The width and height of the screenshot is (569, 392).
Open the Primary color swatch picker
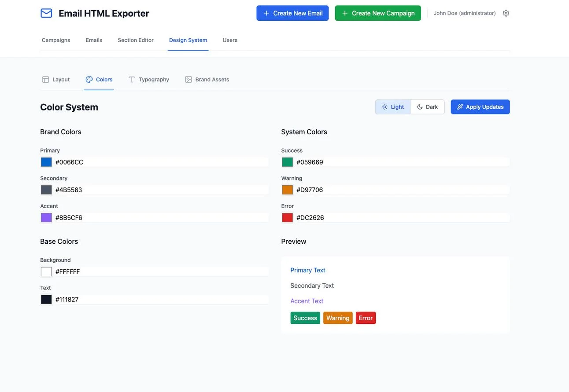click(46, 162)
